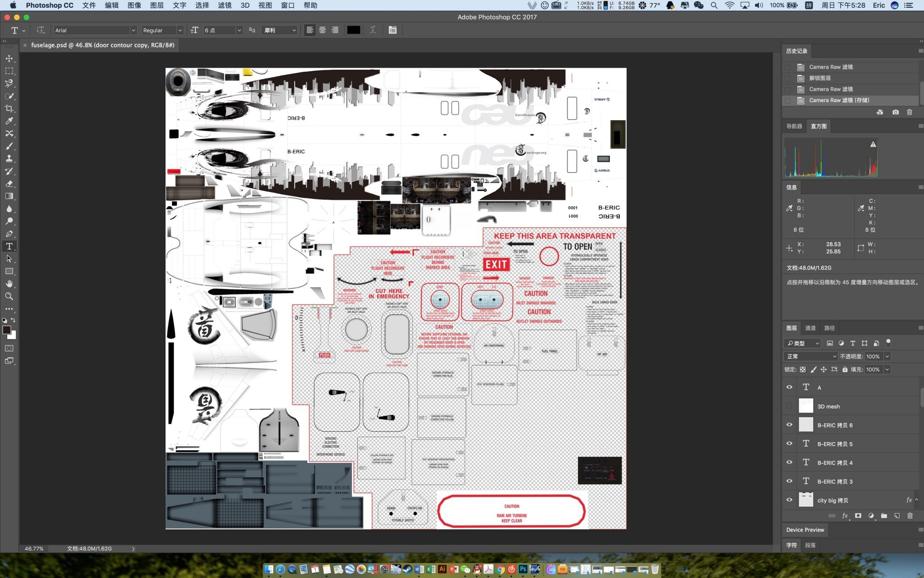924x578 pixels.
Task: Toggle Quick Mask mode
Action: (9, 348)
